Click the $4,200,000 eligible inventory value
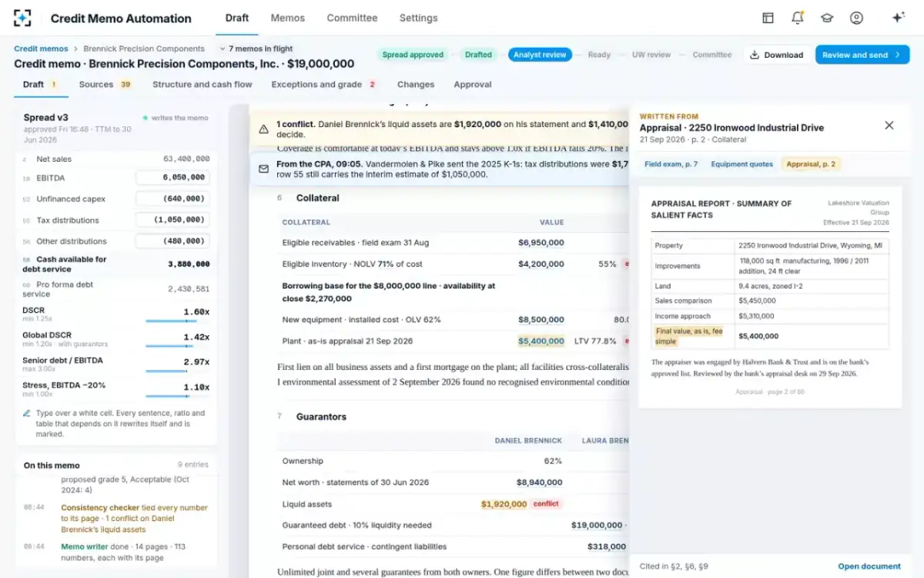Viewport: 924px width, 578px height. coord(541,264)
